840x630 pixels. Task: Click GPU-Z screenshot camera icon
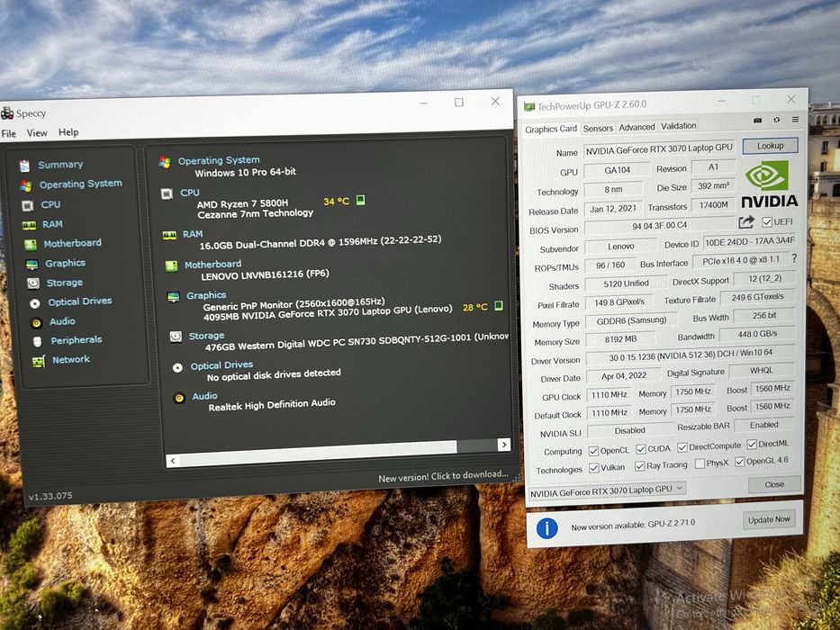(x=757, y=120)
